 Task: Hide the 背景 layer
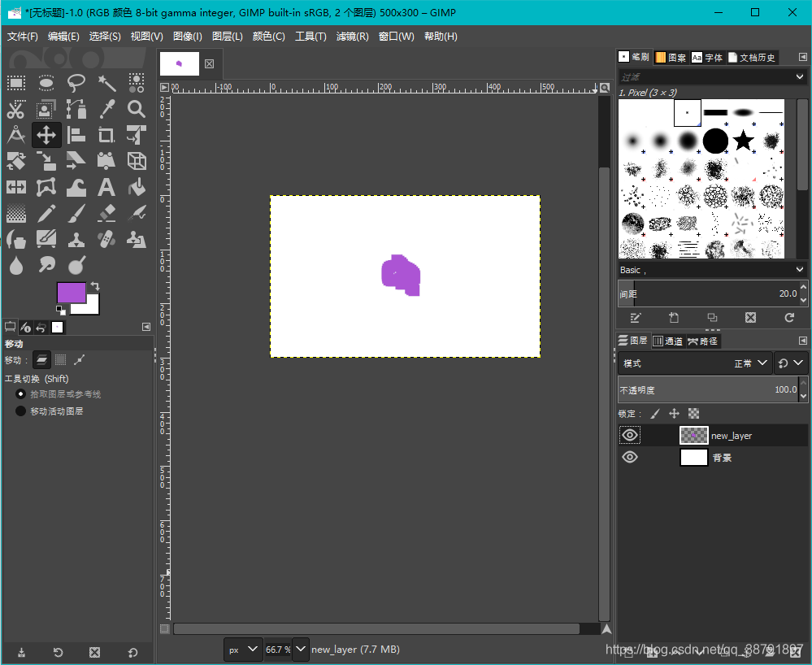(x=630, y=458)
